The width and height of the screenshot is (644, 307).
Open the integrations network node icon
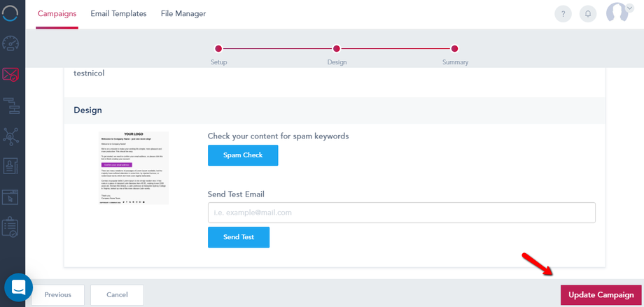click(10, 136)
